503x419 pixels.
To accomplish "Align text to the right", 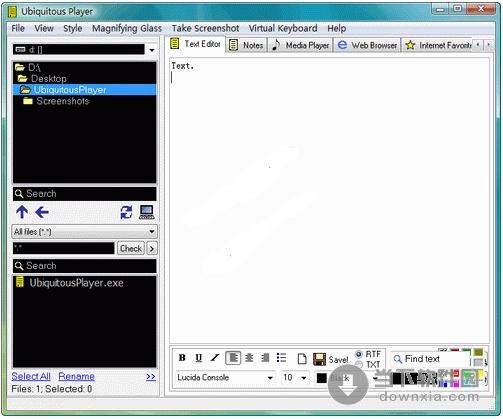I will click(x=265, y=358).
